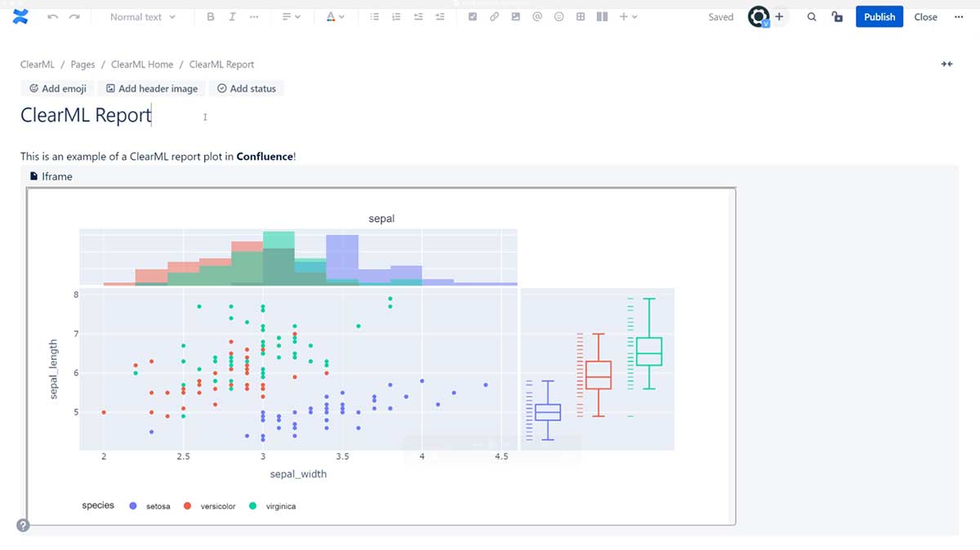Image resolution: width=980 pixels, height=550 pixels.
Task: Close the editor
Action: (925, 16)
